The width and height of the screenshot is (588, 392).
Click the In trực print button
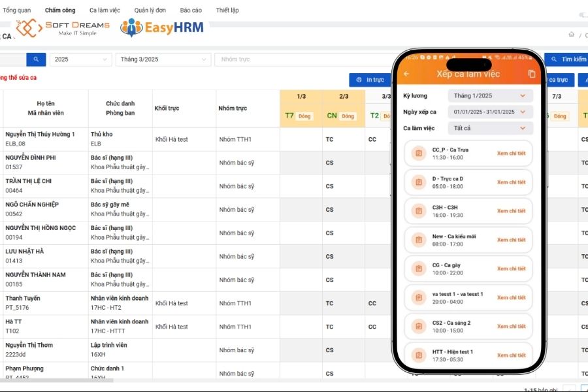click(x=370, y=80)
